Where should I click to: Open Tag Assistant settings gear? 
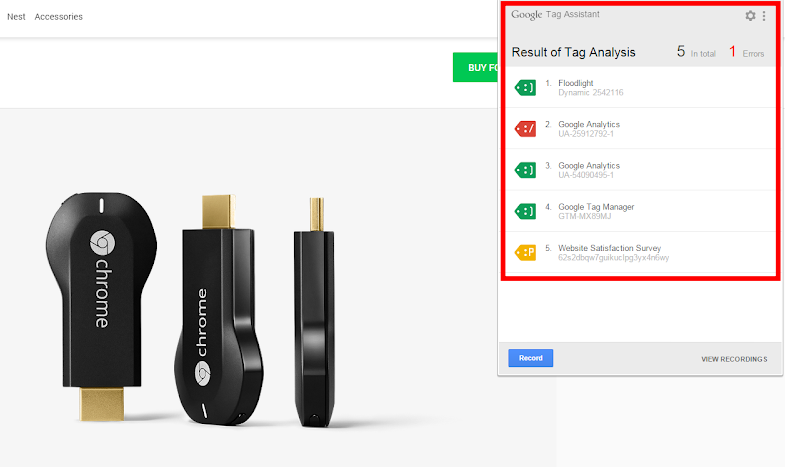tap(751, 16)
